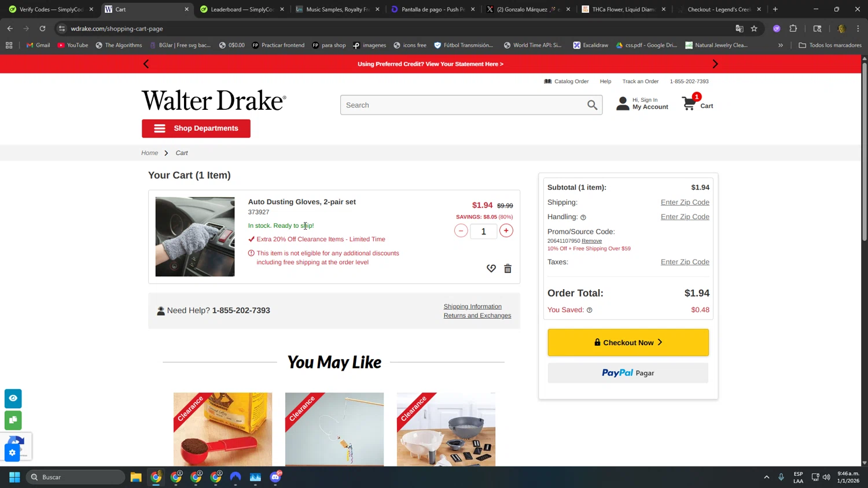Show next promo banner arrow
Viewport: 868px width, 488px height.
pos(715,64)
